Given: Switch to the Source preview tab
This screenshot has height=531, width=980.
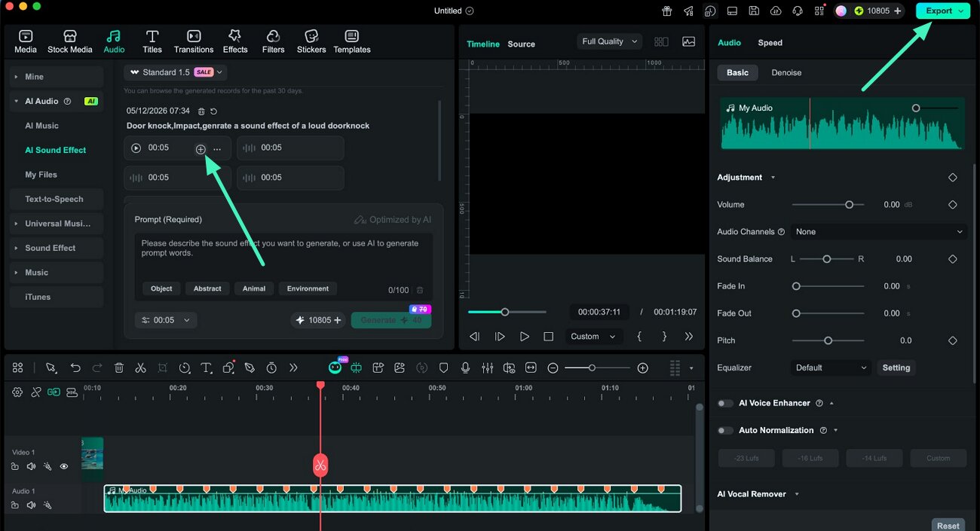Looking at the screenshot, I should coord(521,44).
